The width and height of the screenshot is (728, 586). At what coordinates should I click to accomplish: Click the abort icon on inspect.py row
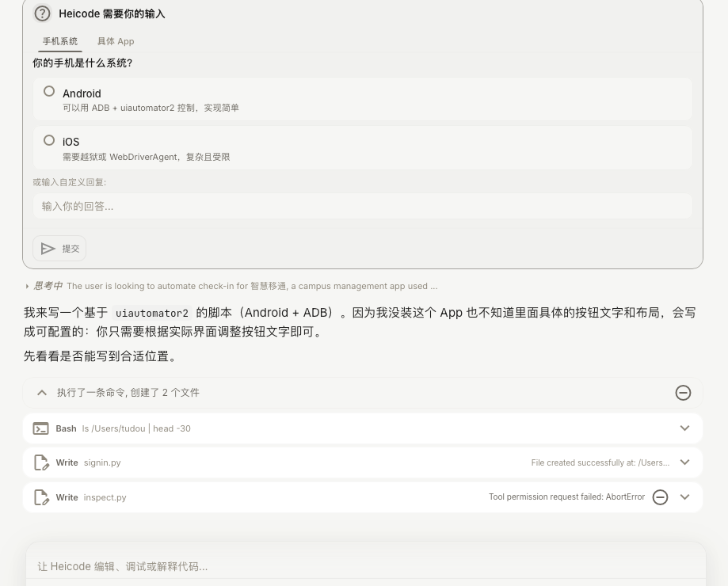click(x=660, y=497)
